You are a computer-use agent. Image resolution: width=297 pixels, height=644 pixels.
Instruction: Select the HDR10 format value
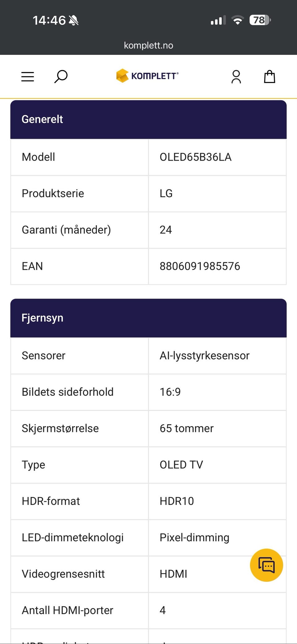click(177, 501)
